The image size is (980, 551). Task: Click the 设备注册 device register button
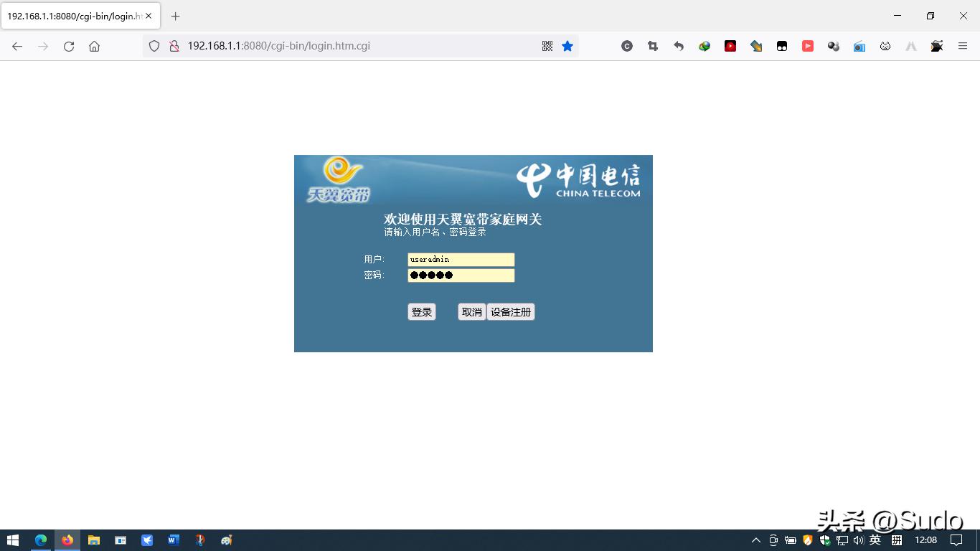pos(510,311)
